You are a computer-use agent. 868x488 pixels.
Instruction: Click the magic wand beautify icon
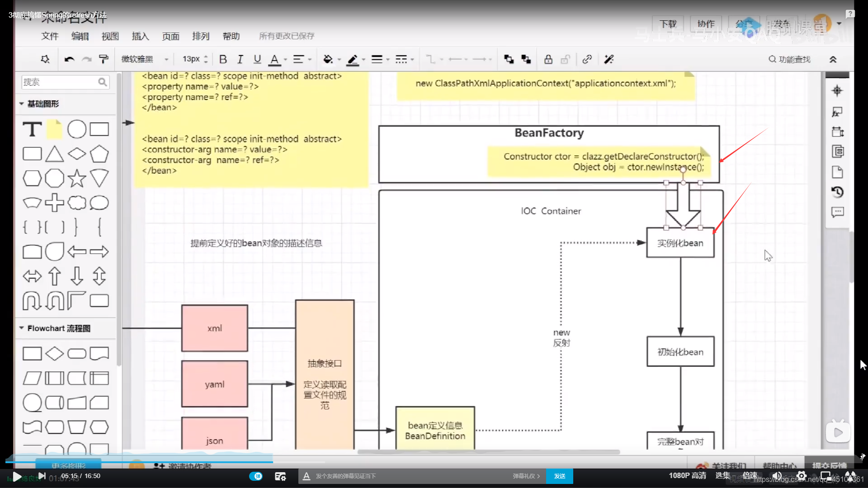(609, 59)
